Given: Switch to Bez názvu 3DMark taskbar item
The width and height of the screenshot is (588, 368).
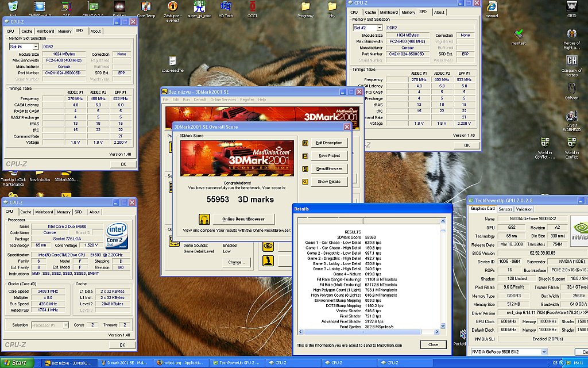Looking at the screenshot, I should (x=68, y=363).
